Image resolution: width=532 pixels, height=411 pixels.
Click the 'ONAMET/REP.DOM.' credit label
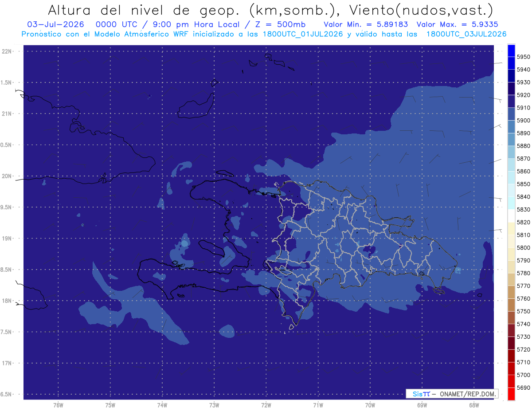click(467, 394)
